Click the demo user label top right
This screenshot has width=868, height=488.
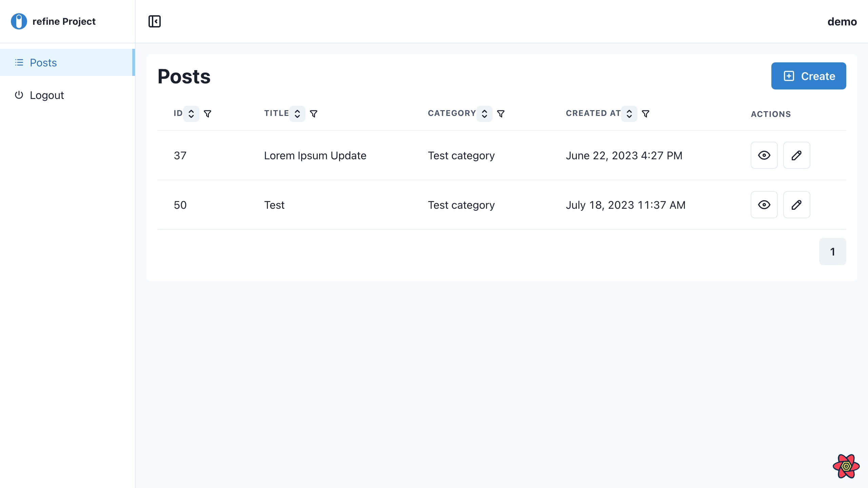(x=842, y=21)
